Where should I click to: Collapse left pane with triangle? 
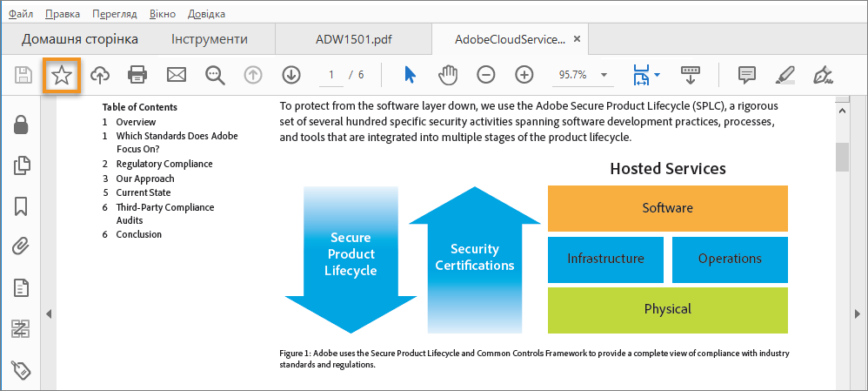[x=49, y=314]
